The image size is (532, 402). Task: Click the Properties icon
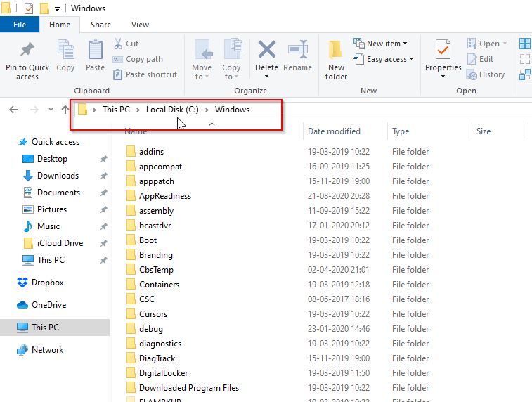point(443,49)
